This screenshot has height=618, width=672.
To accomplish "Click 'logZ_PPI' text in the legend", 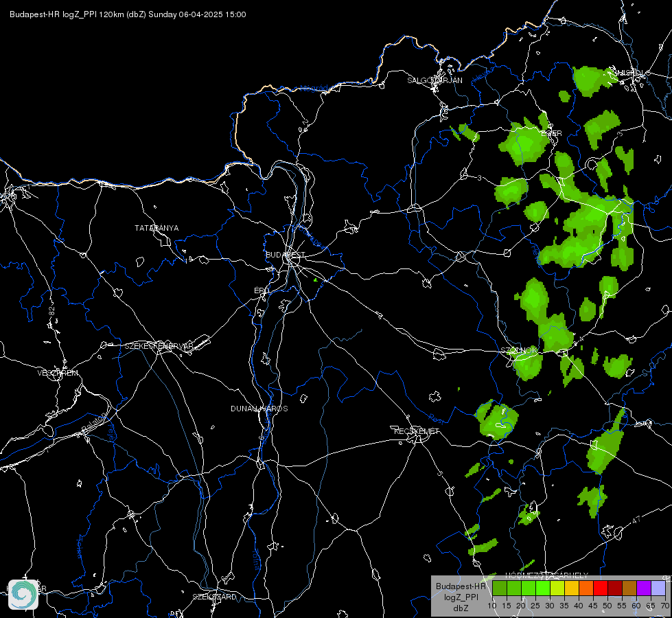I will point(461,597).
